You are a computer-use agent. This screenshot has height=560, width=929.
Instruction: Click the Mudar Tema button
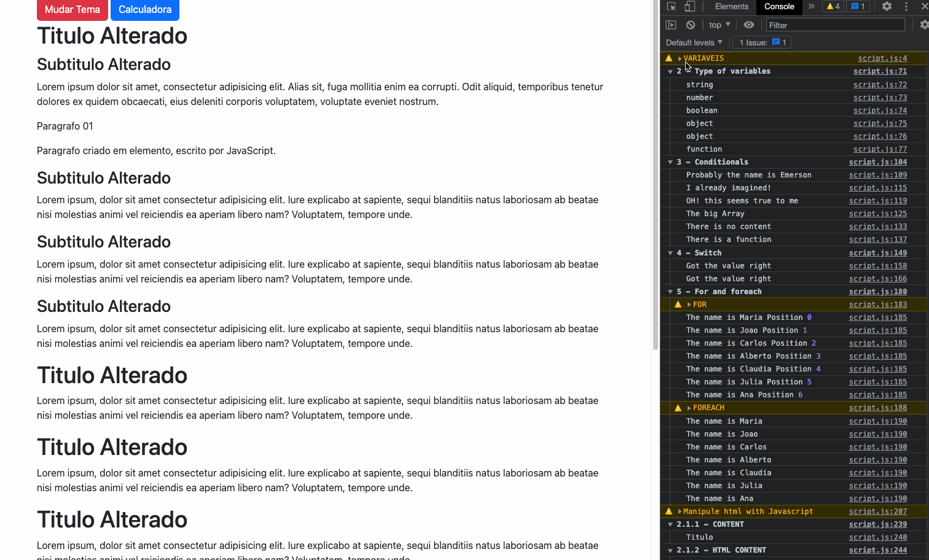73,10
